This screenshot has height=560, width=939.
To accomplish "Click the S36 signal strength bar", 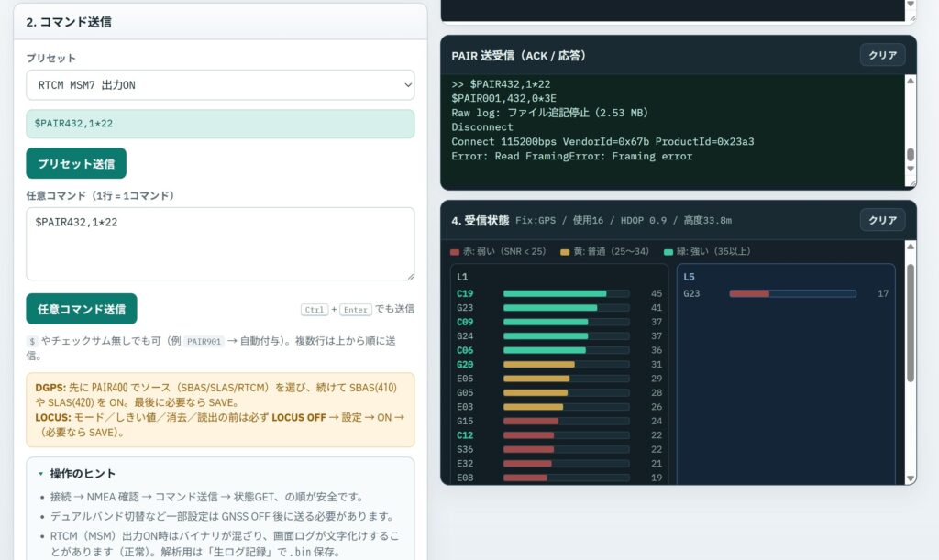I will [566, 449].
